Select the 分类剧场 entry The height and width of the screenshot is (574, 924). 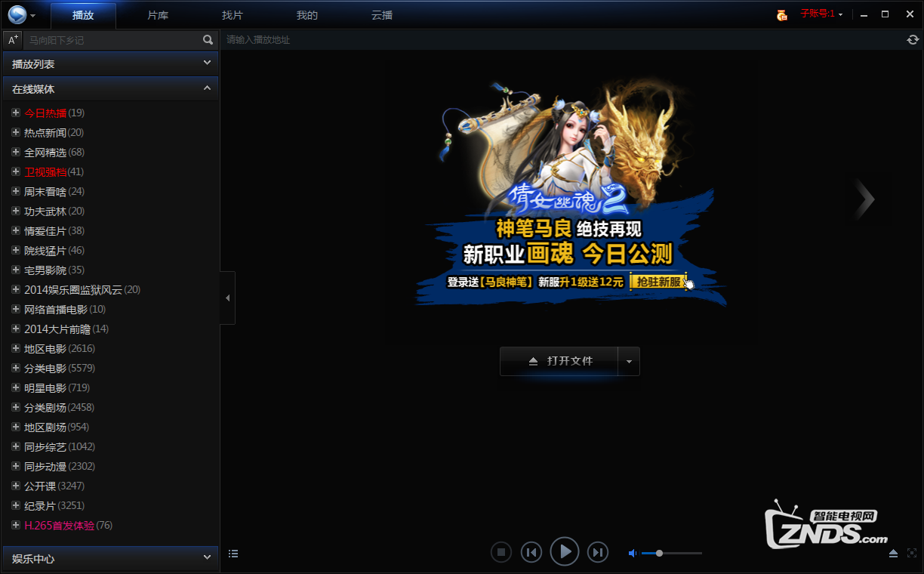pos(59,407)
